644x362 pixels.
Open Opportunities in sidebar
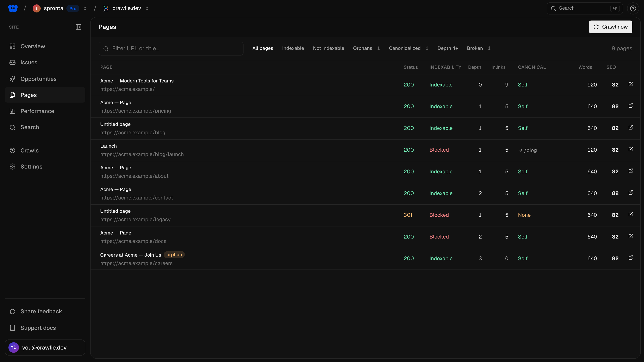coord(45,79)
